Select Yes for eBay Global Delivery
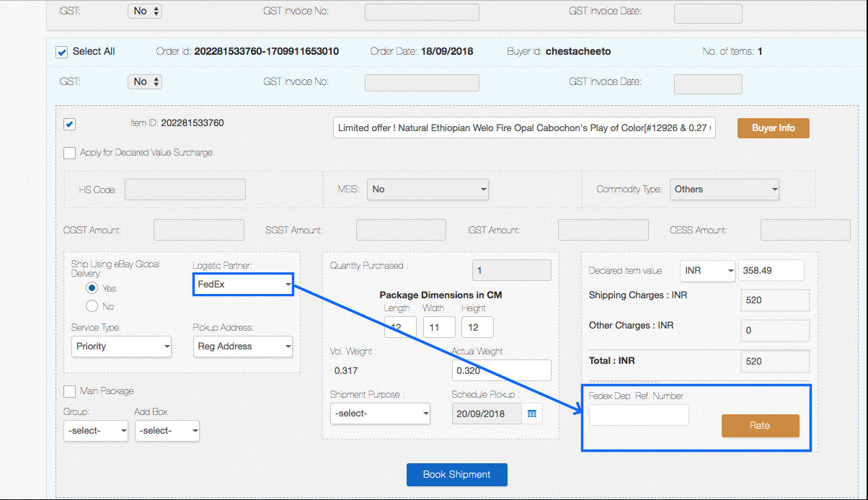This screenshot has height=500, width=868. point(92,288)
